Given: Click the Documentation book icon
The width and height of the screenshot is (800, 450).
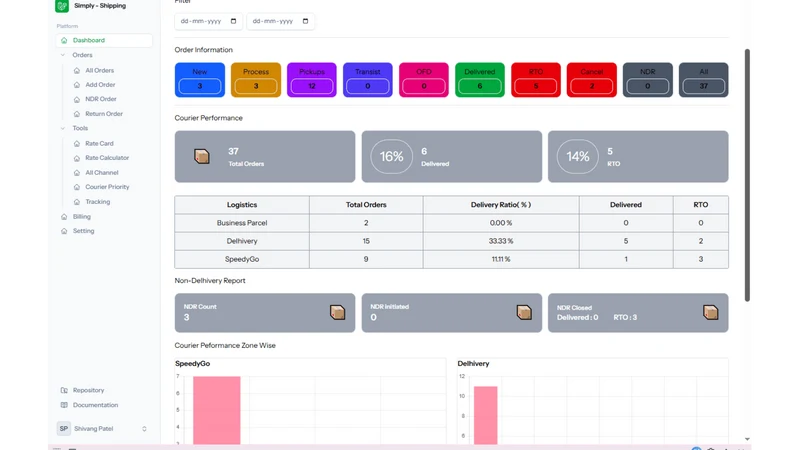Looking at the screenshot, I should pyautogui.click(x=64, y=405).
